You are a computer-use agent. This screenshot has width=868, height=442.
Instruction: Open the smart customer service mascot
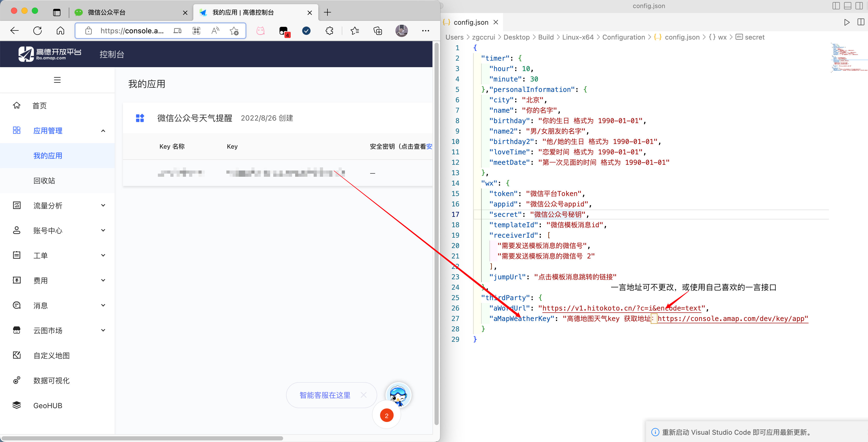[x=398, y=395]
